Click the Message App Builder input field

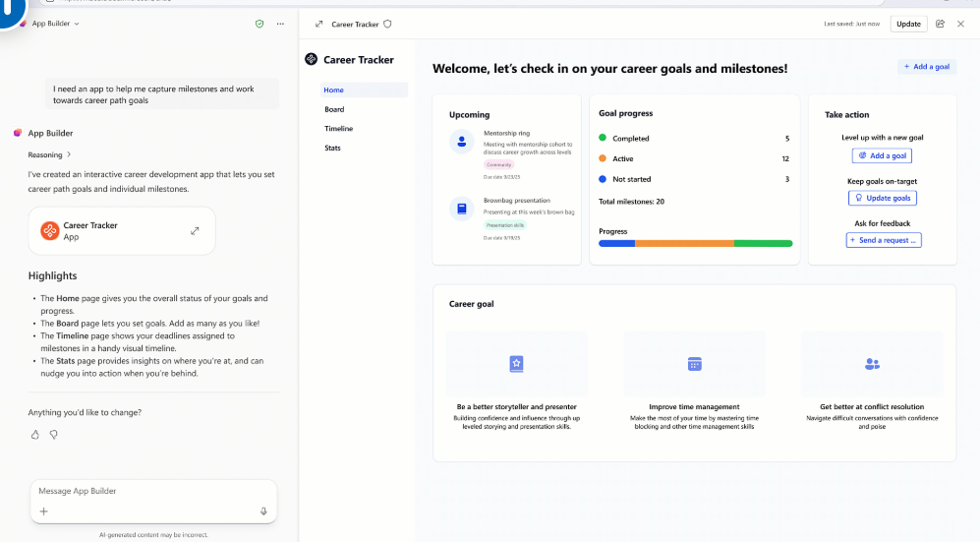click(x=147, y=491)
